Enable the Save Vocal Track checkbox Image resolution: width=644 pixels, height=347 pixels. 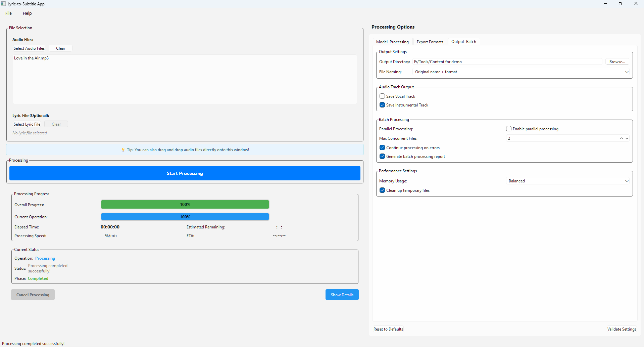[x=382, y=96]
